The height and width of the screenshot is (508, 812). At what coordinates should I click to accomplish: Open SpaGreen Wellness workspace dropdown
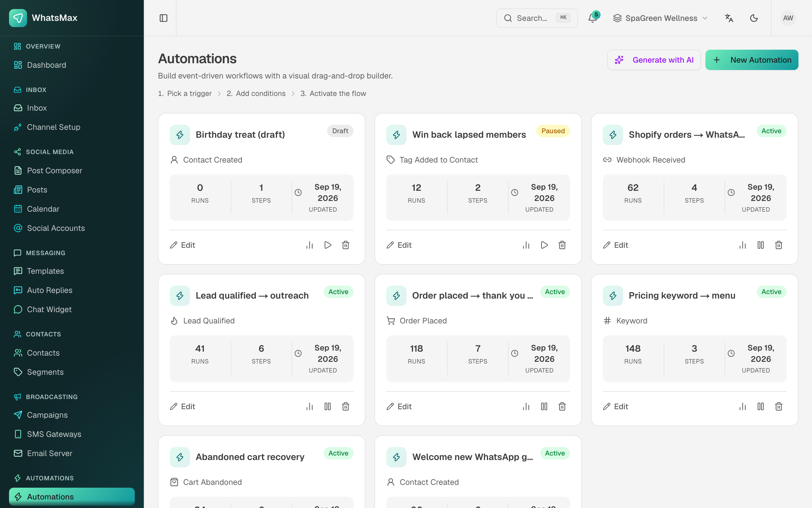[x=660, y=18]
